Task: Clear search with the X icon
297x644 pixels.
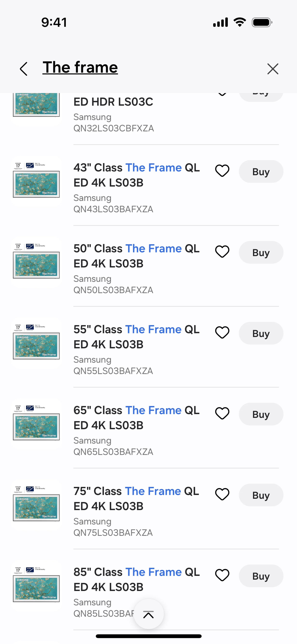Action: tap(273, 69)
